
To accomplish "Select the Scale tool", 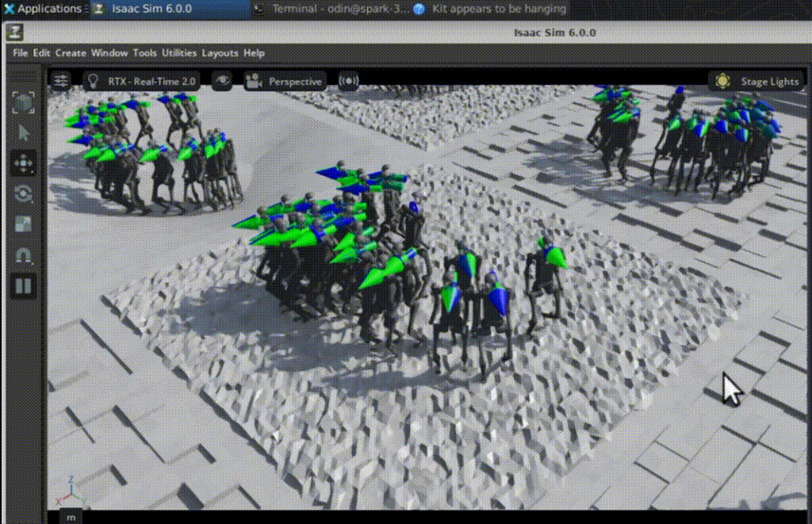I will pos(23,224).
